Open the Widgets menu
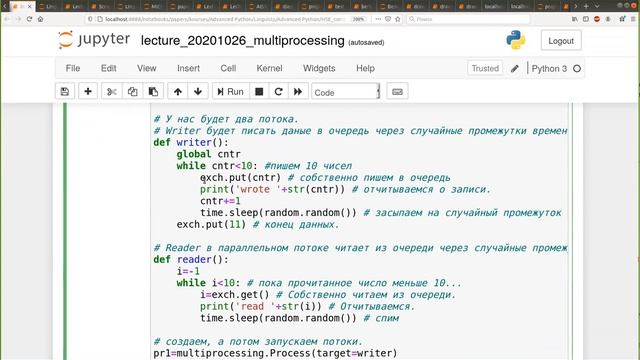This screenshot has height=360, width=640. [x=319, y=68]
